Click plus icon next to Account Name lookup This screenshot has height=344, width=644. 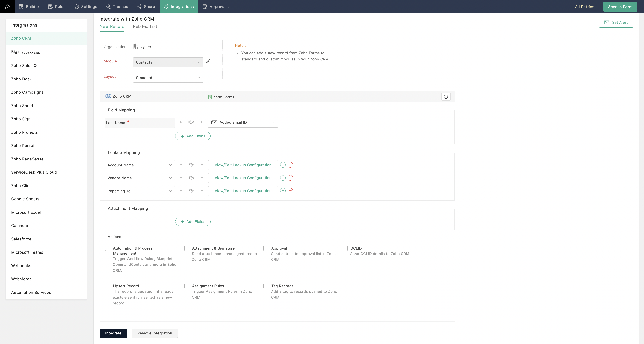coord(283,165)
